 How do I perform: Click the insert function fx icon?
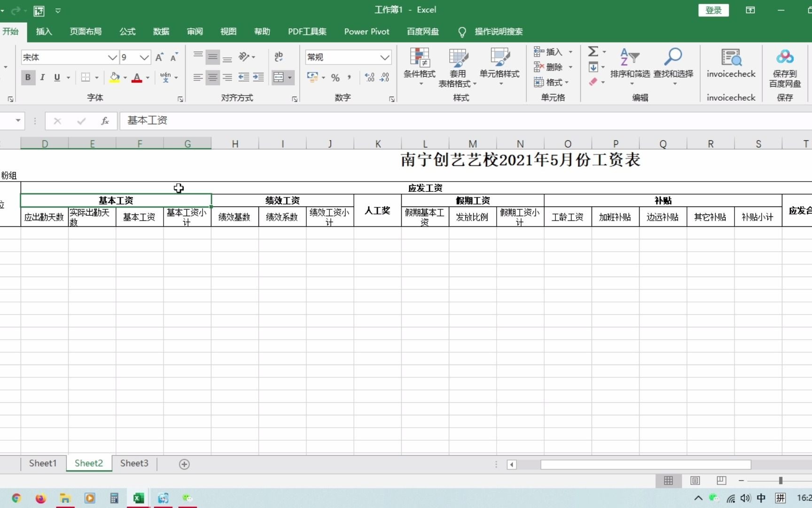[105, 121]
